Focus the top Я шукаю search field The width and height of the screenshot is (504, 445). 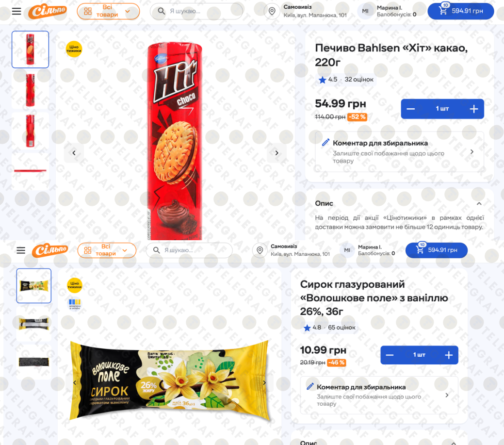pos(196,11)
